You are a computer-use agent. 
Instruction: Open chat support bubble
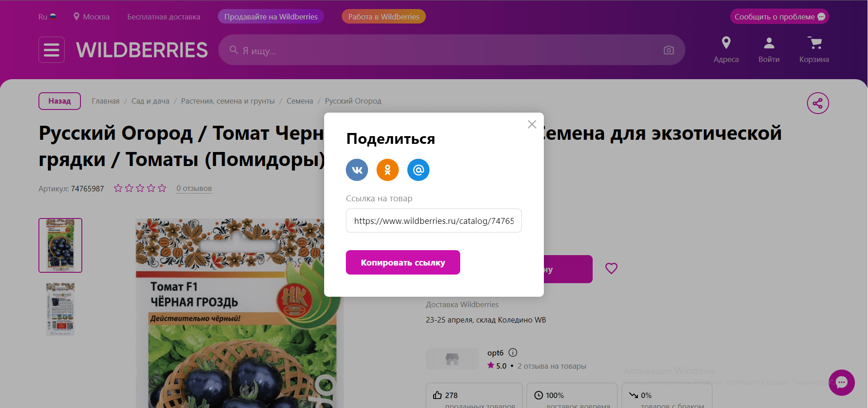(x=842, y=383)
